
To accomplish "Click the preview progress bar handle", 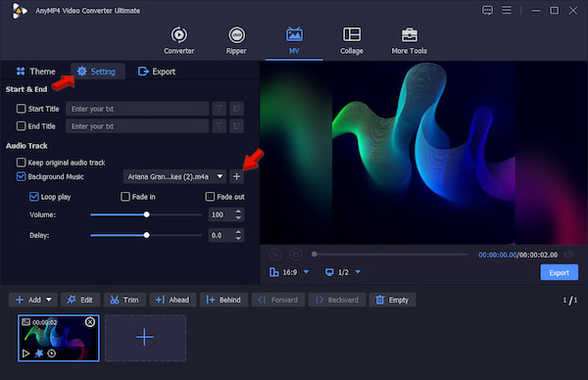I will pos(315,254).
